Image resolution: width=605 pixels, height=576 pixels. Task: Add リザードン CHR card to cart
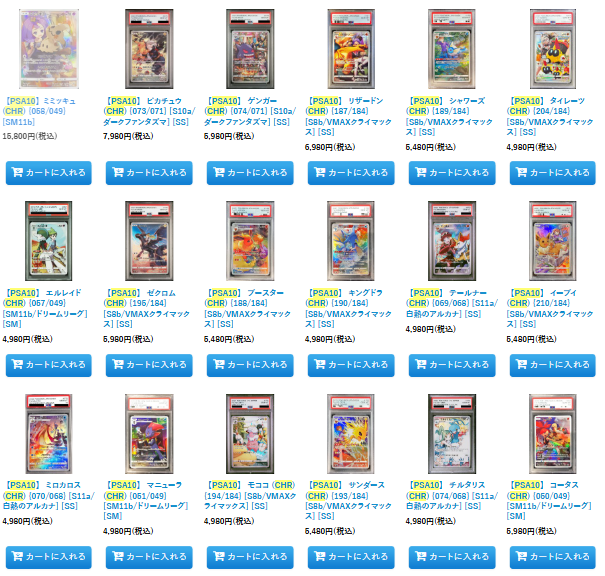tap(351, 173)
